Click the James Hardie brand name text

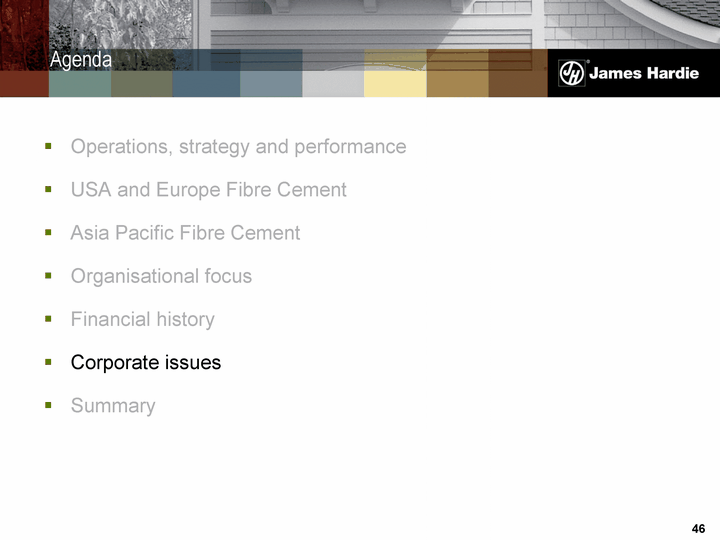click(642, 73)
